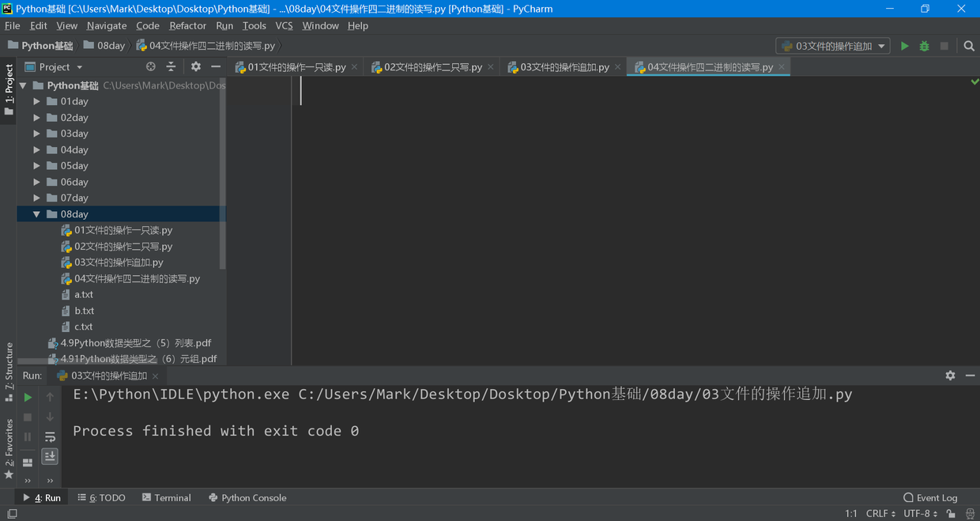Collapse all in Project panel
This screenshot has width=980, height=521.
coord(171,67)
